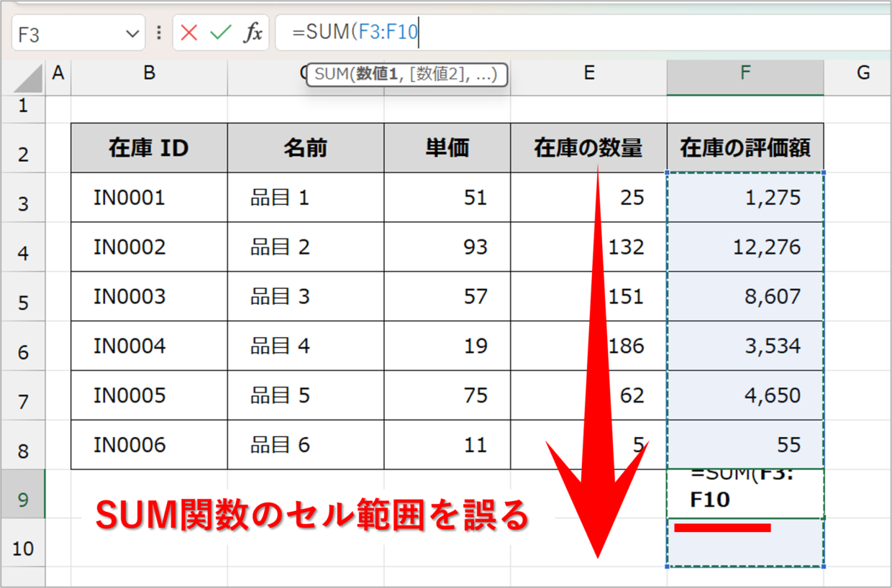The width and height of the screenshot is (892, 588).
Task: Select column E header
Action: pos(588,72)
